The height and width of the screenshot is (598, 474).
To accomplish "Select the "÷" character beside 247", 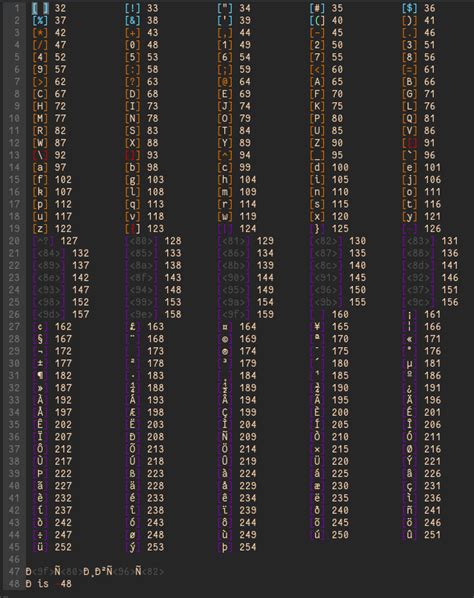I will (40, 535).
